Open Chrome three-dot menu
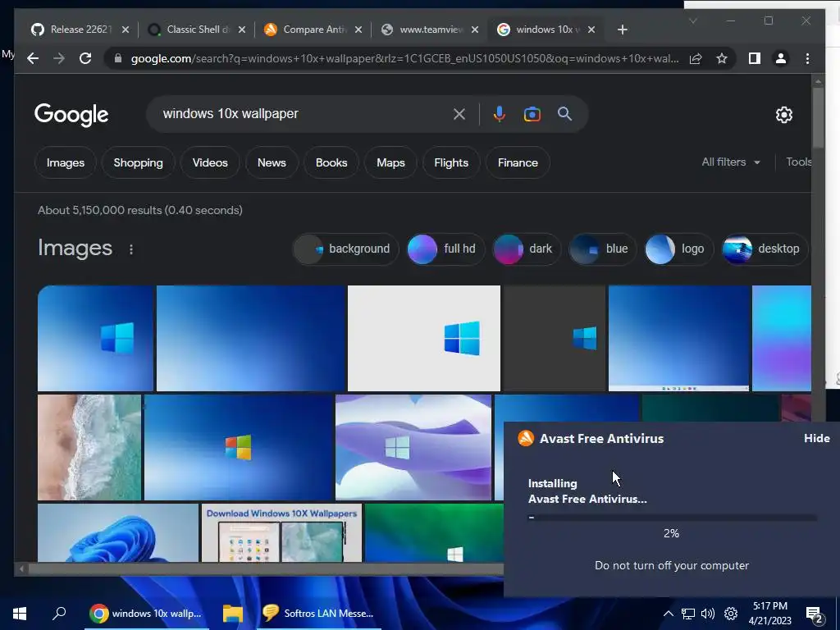Viewport: 840px width, 630px height. [x=807, y=58]
